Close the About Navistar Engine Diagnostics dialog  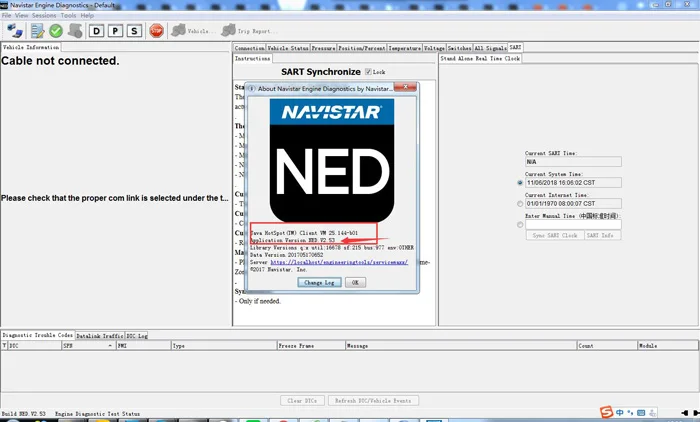405,87
